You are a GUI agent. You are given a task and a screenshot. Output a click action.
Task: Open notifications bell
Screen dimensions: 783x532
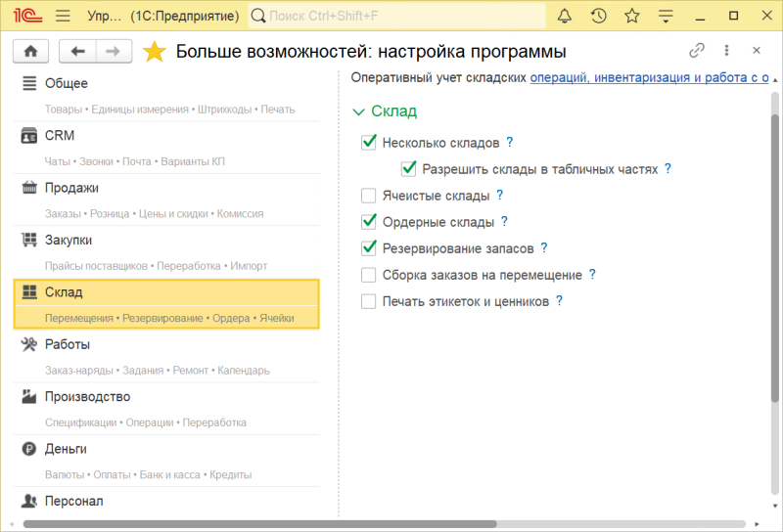point(565,16)
